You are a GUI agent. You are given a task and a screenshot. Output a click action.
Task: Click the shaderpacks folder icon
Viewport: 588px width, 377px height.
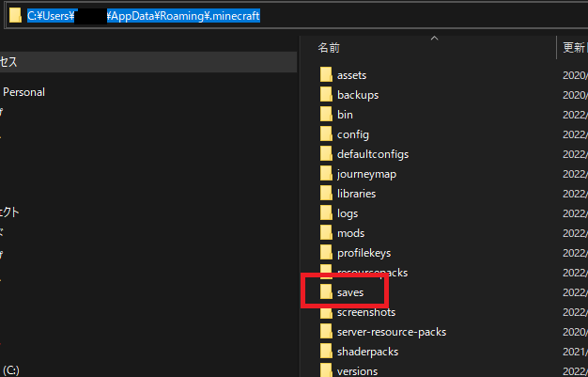point(326,352)
